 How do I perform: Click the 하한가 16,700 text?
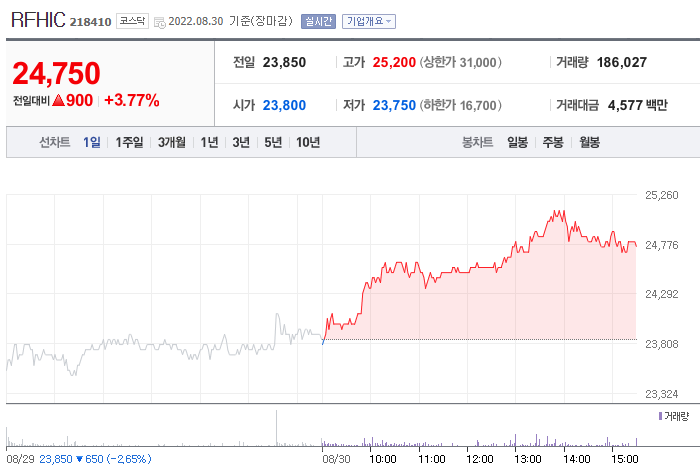461,105
